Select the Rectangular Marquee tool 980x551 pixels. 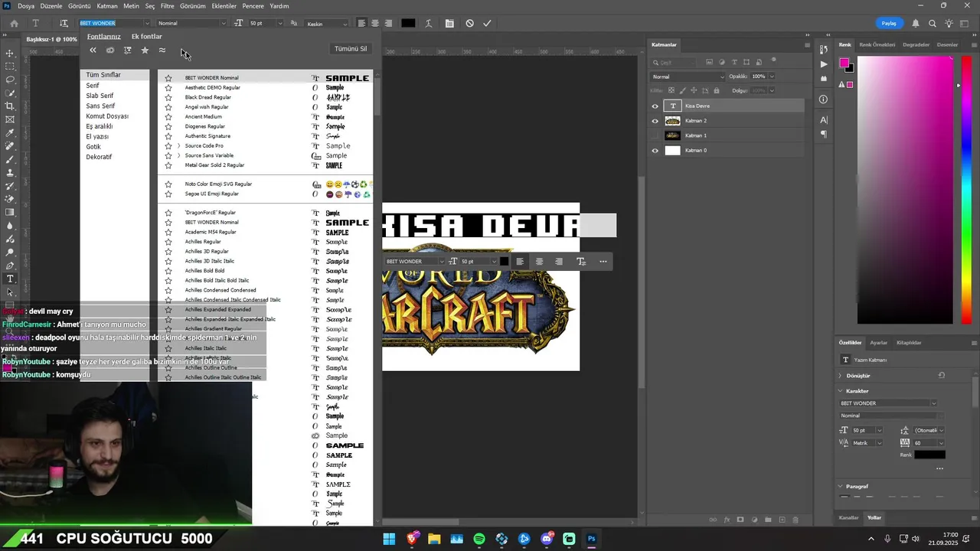point(10,67)
